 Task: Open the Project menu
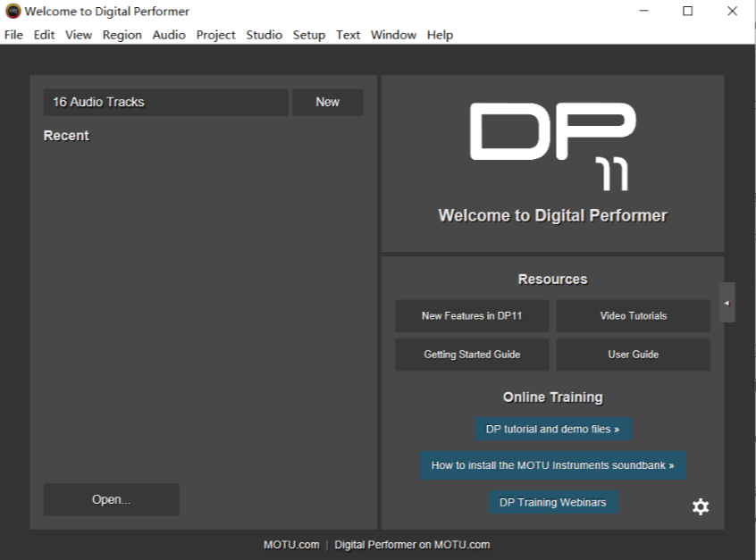pos(215,35)
